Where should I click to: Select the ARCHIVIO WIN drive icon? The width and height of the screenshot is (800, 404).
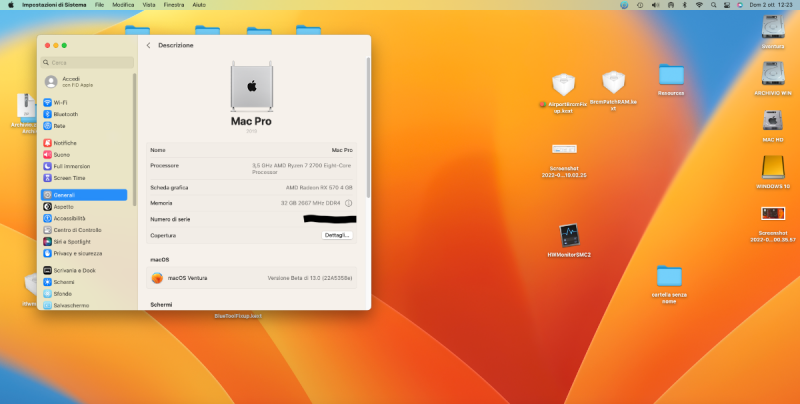[773, 74]
